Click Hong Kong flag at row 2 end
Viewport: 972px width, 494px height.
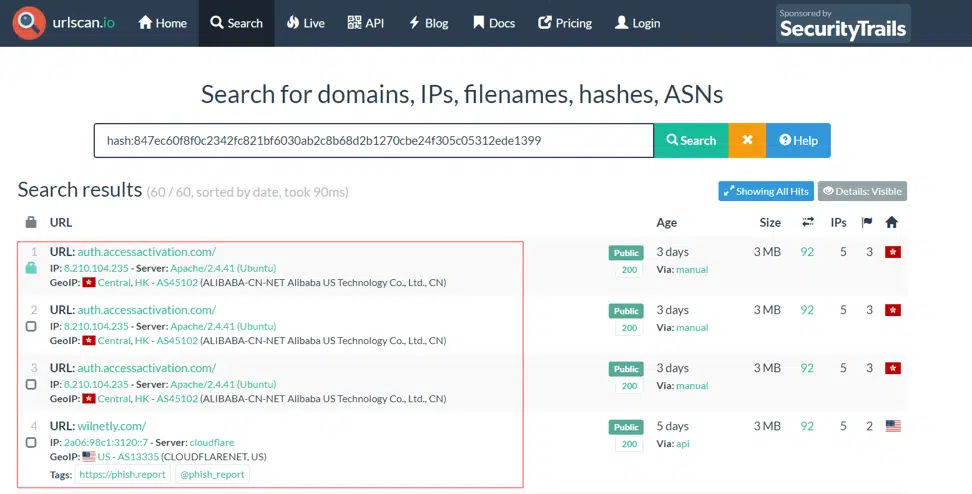(893, 310)
